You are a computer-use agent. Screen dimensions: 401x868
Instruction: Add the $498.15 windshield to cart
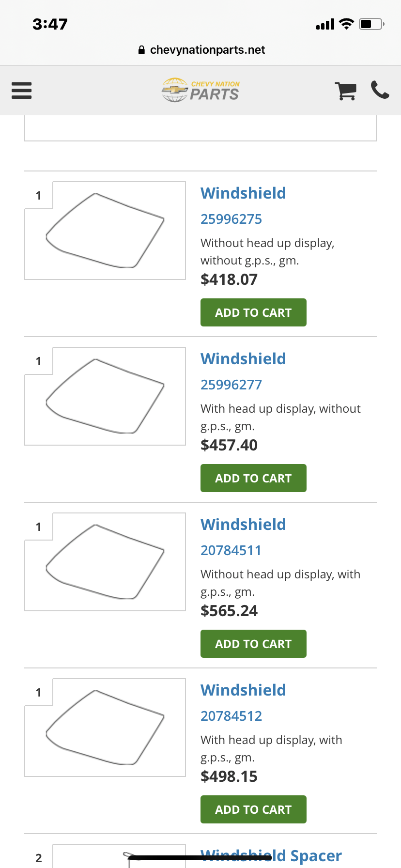(253, 809)
